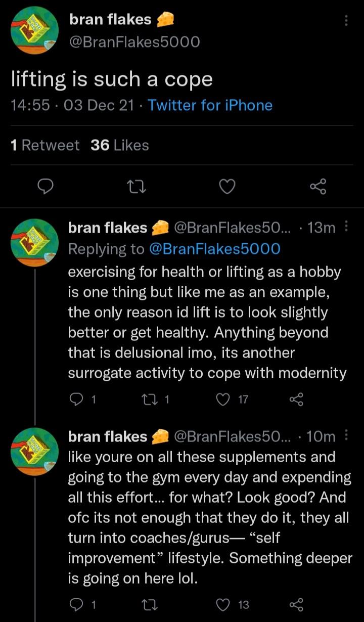Screen dimensions: 364x622
Task: View the "1 Retweet" list
Action: [44, 145]
